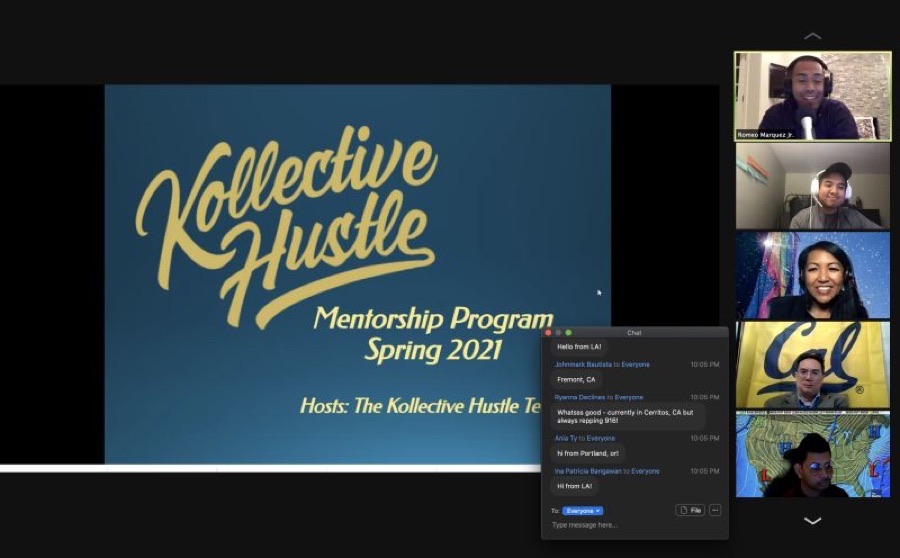Click the 'hi from Portland, or!' message
The image size is (900, 558).
pyautogui.click(x=588, y=453)
